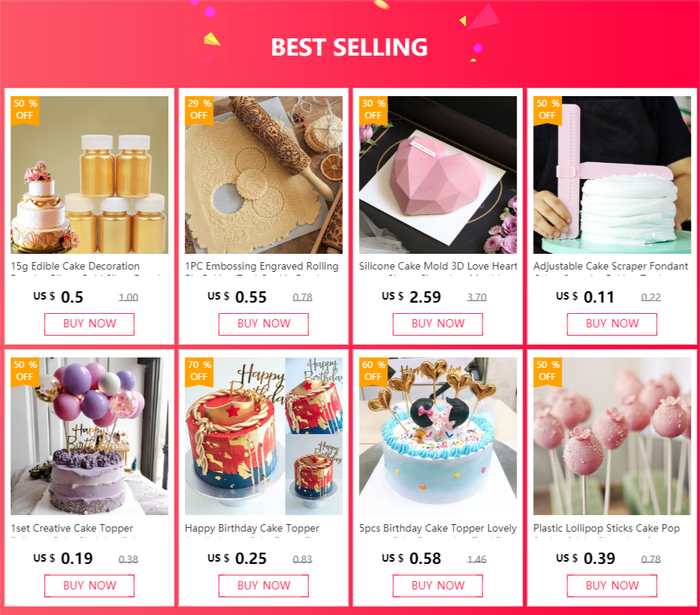Open the kissing couple cake topper image
700x615 pixels.
pos(438,436)
